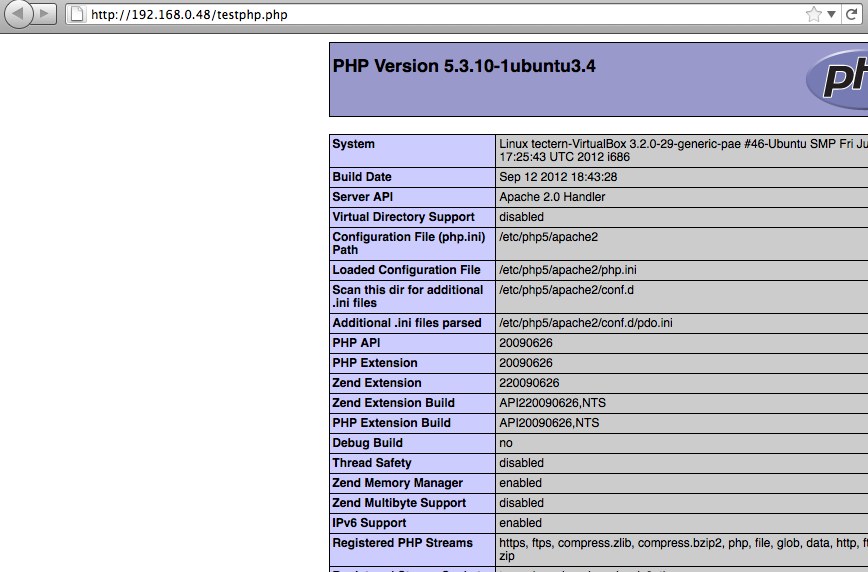
Task: Select the value 220090626
Action: (529, 383)
